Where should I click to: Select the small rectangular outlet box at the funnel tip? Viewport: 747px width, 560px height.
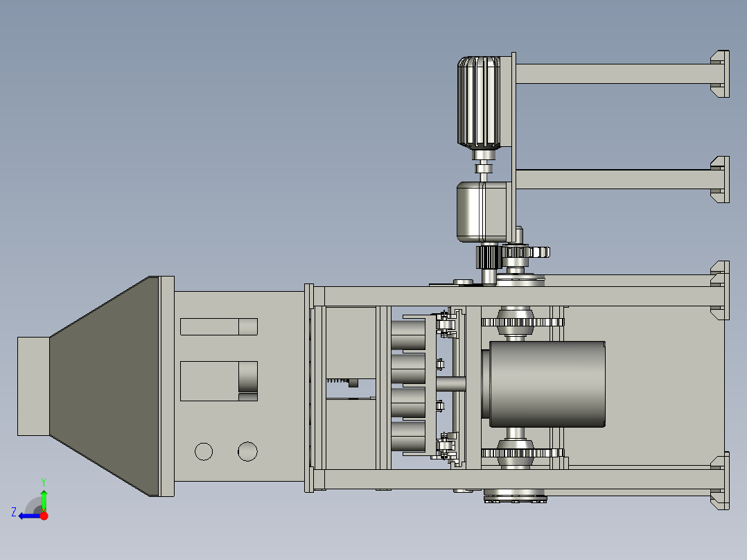[x=33, y=386]
